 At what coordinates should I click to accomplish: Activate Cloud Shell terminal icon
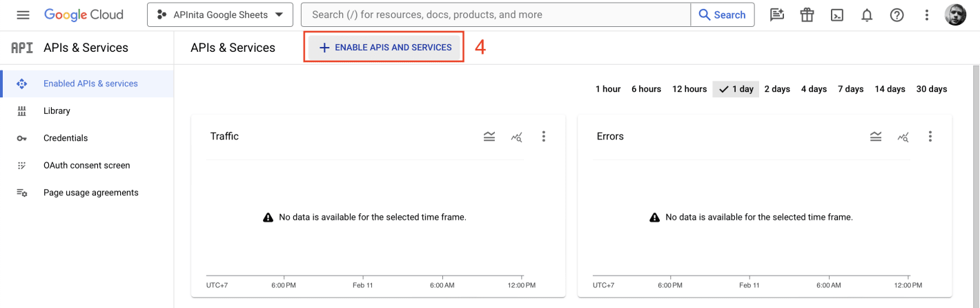click(837, 15)
